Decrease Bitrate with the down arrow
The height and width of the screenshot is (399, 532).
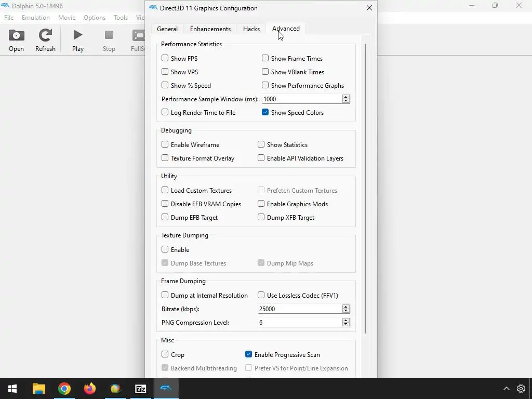[x=345, y=311]
